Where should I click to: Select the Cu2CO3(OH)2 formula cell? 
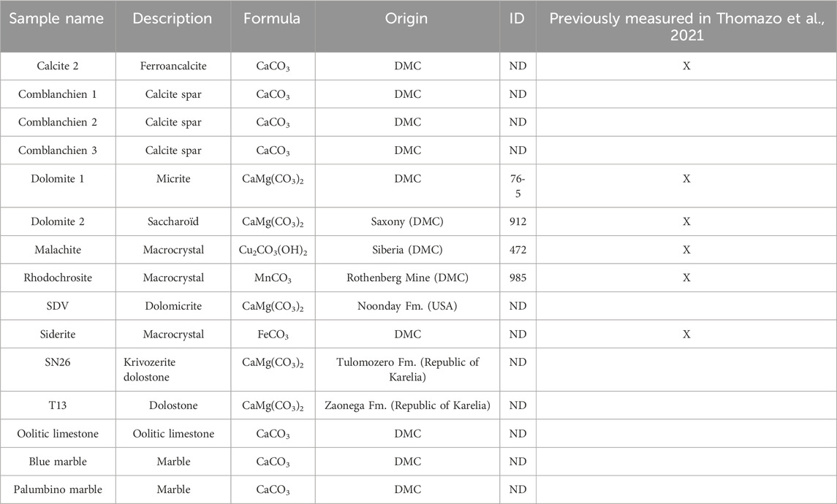pos(273,250)
